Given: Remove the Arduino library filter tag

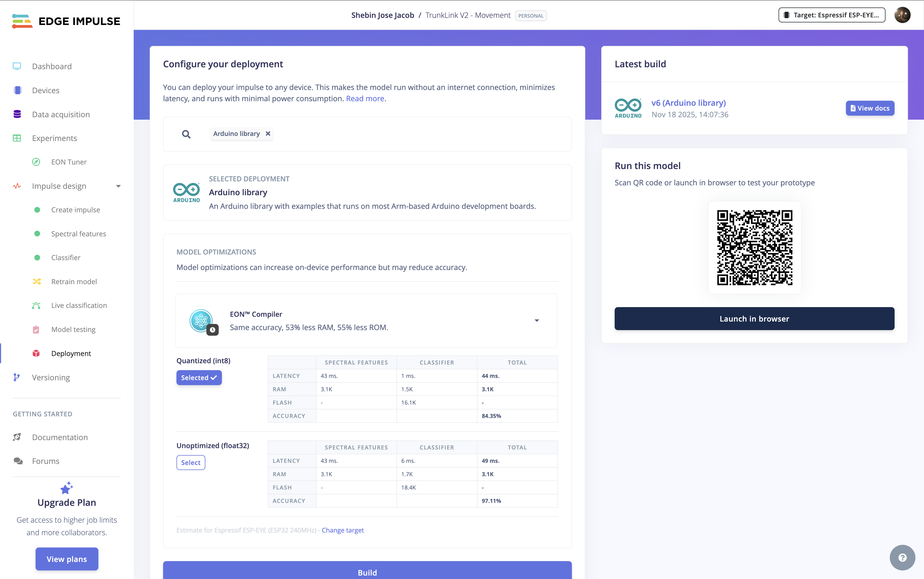Looking at the screenshot, I should point(268,134).
